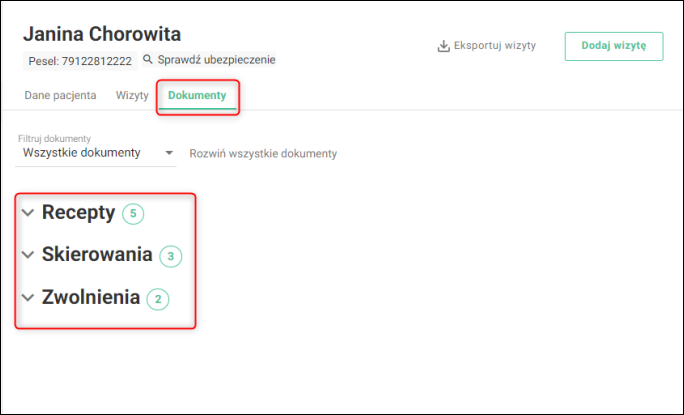The width and height of the screenshot is (684, 415).
Task: Click the Dodaj wizytę button
Action: pos(614,46)
